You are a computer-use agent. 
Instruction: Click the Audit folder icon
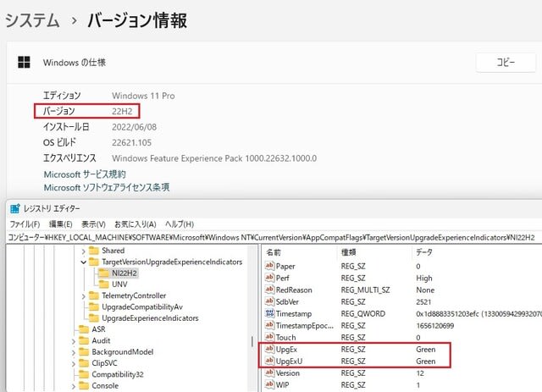coord(84,340)
